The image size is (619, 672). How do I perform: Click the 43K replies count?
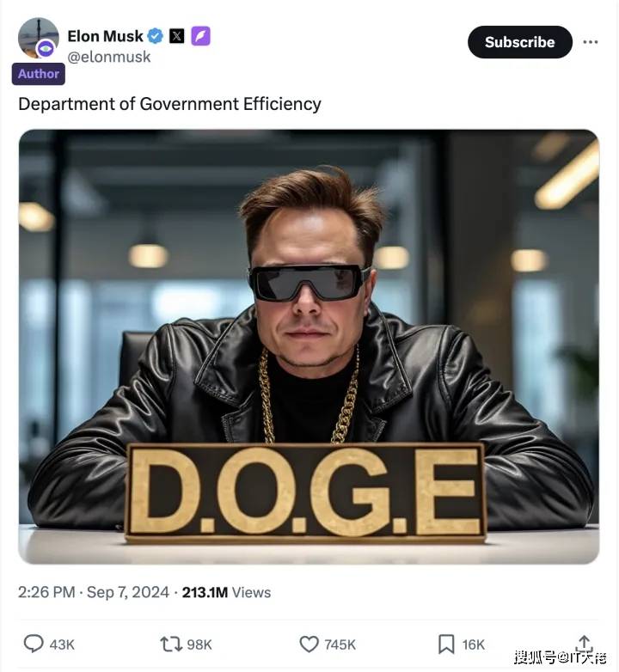62,645
